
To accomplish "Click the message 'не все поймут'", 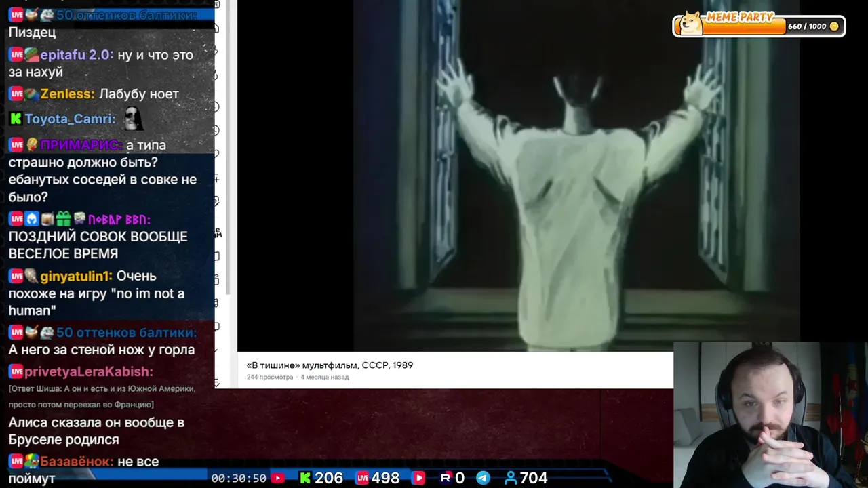I will (83, 470).
